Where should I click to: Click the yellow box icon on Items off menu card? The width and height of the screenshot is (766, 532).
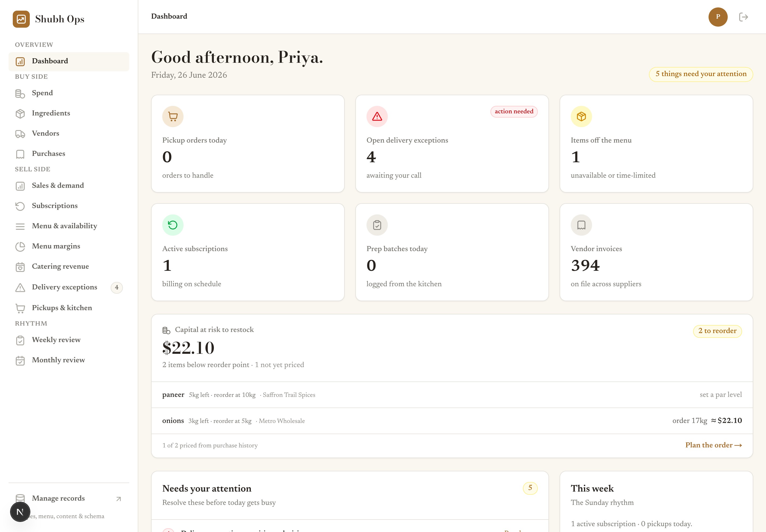click(x=581, y=116)
